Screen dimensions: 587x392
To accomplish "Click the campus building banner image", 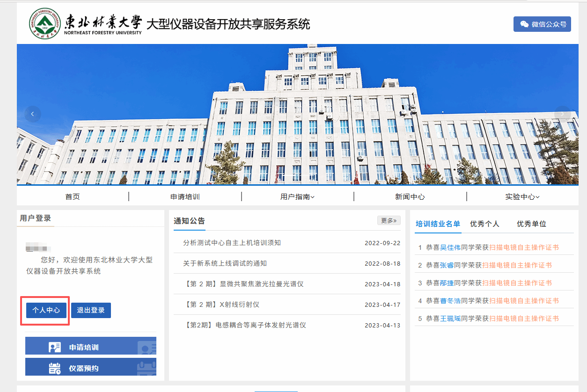I will point(298,115).
